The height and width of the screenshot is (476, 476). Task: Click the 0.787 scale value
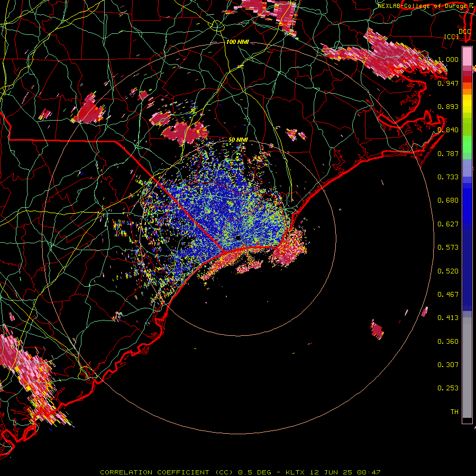pos(448,153)
